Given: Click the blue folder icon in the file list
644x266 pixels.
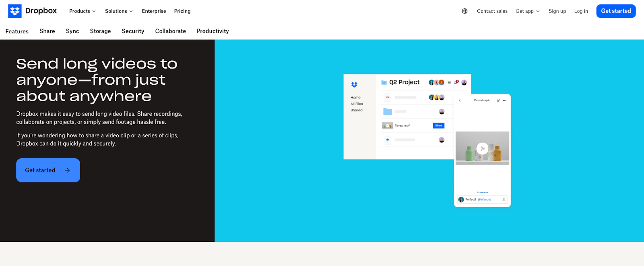Looking at the screenshot, I should click(388, 111).
